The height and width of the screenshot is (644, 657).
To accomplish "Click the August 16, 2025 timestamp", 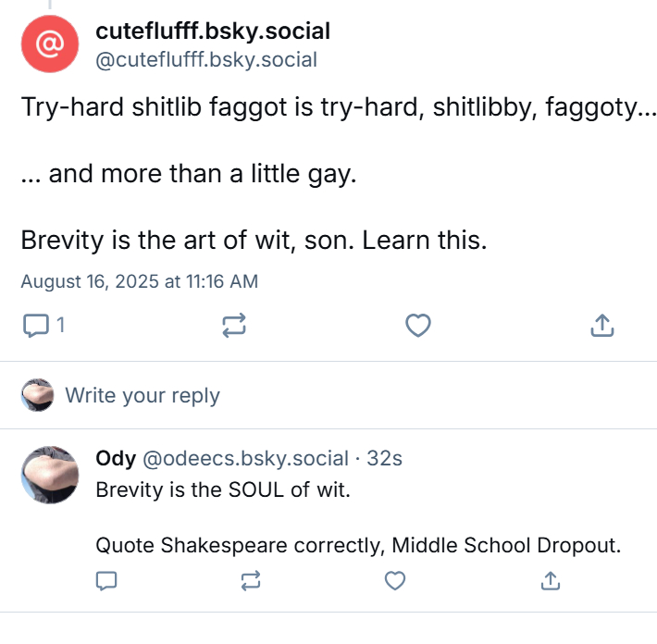I will [x=139, y=281].
